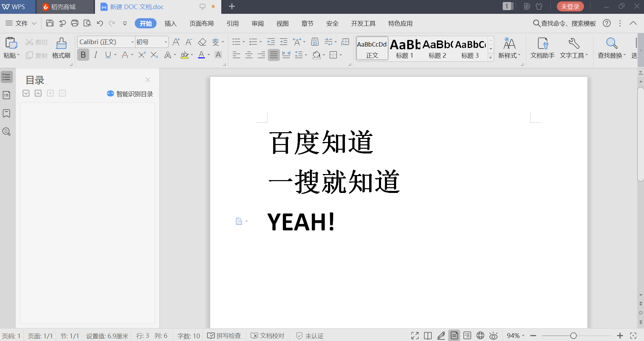Click the Save icon in quick toolbar
This screenshot has height=341, width=644.
click(50, 23)
